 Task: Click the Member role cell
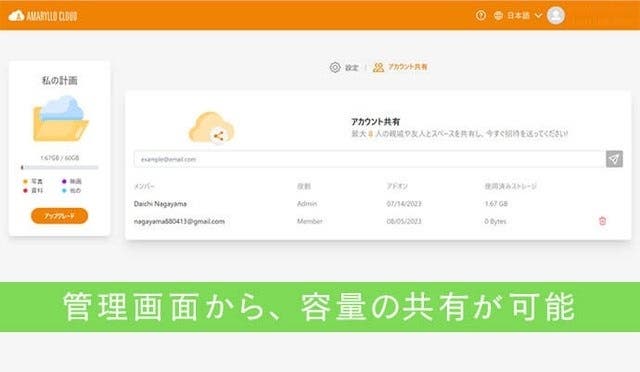tap(310, 221)
